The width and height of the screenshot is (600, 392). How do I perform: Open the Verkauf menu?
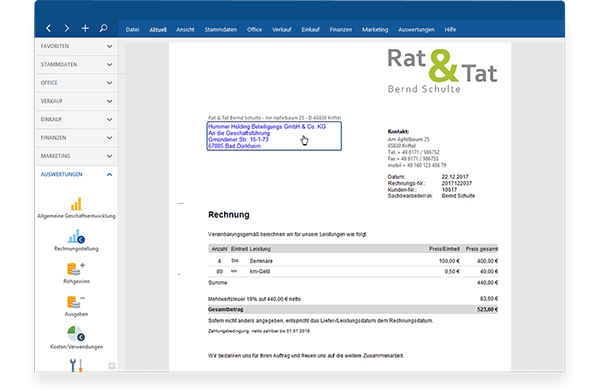tap(282, 29)
